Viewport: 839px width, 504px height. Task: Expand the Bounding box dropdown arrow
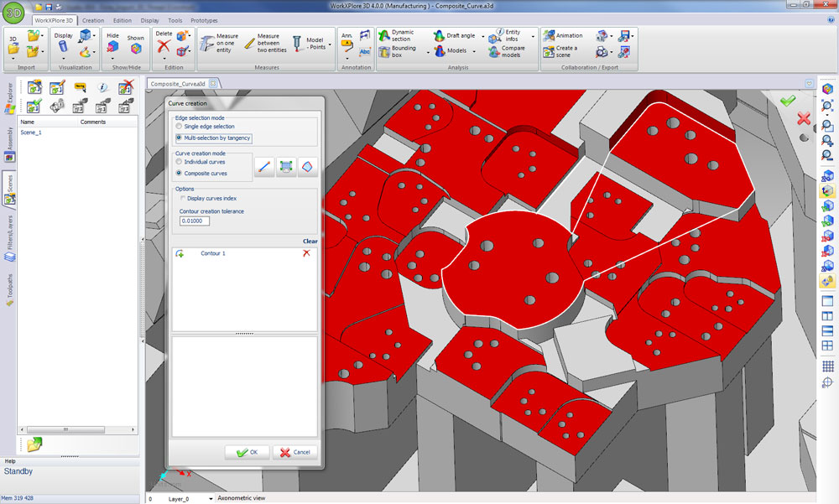(428, 51)
